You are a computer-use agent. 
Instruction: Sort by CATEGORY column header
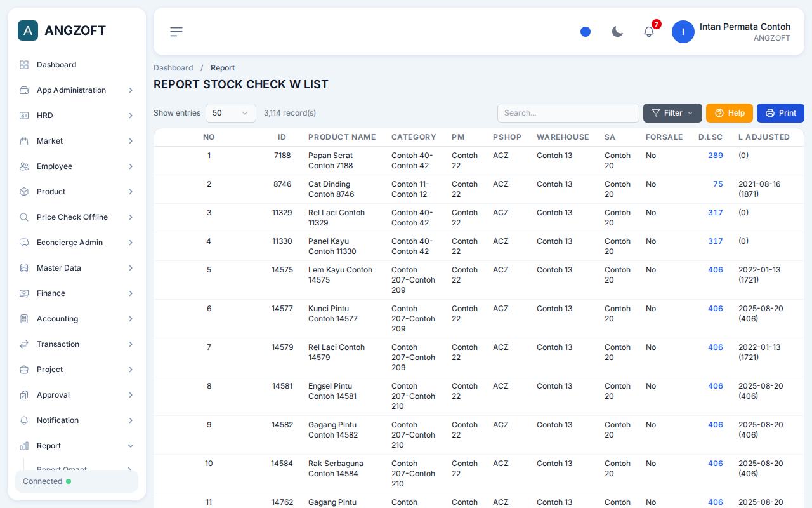pos(414,137)
